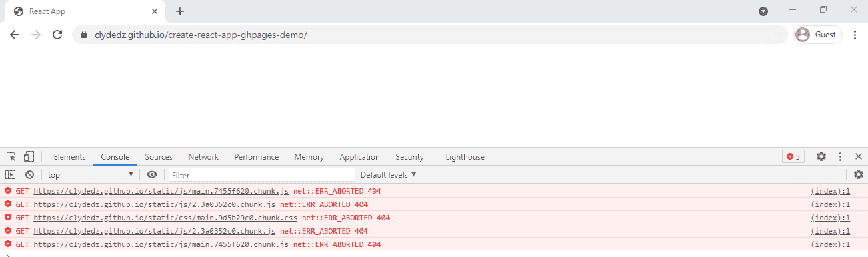868x257 pixels.
Task: Clear the console with the ban icon
Action: [29, 174]
